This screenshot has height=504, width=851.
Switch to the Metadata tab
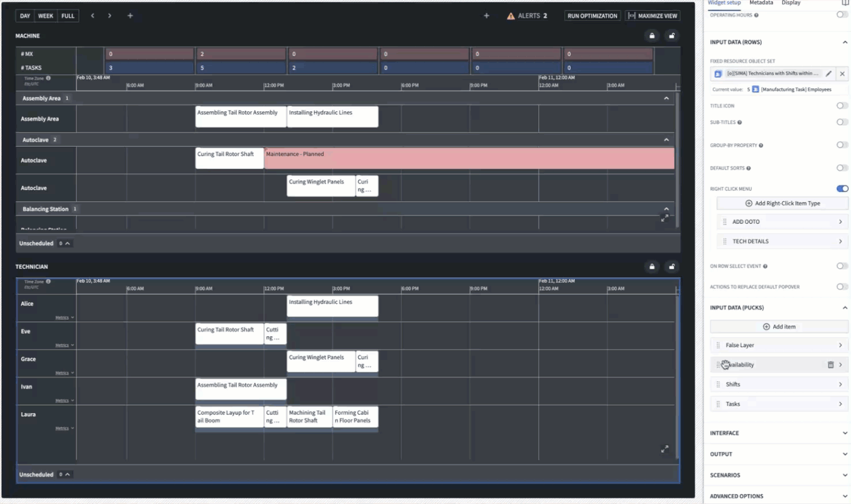761,3
